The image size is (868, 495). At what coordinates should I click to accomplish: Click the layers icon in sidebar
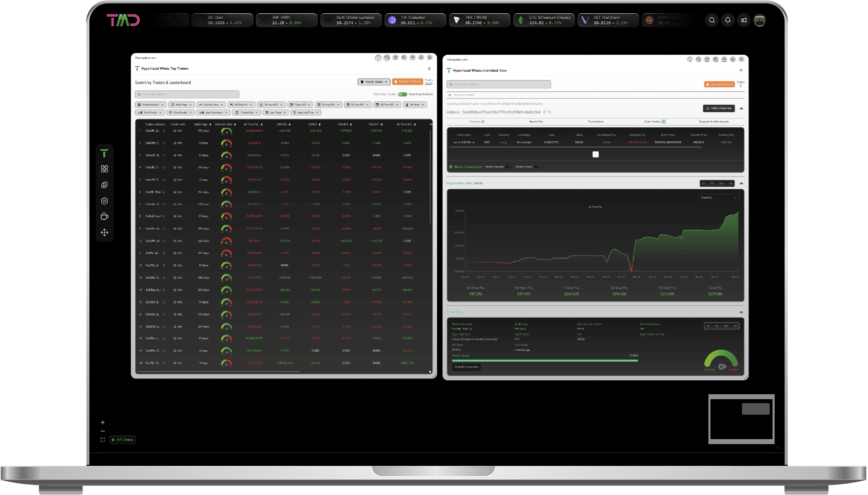click(x=104, y=185)
